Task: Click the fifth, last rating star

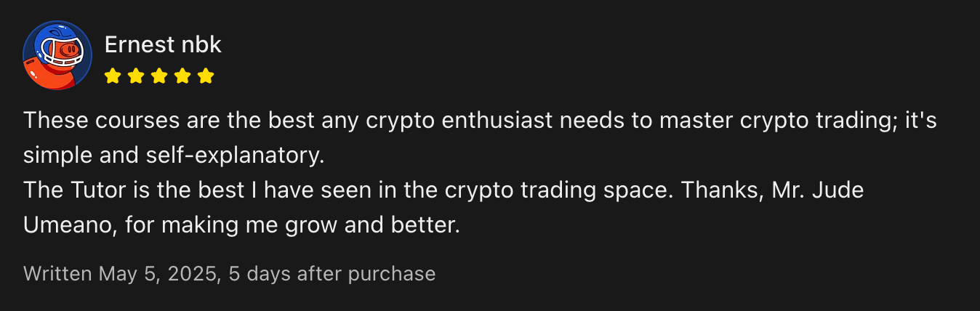Action: [206, 76]
